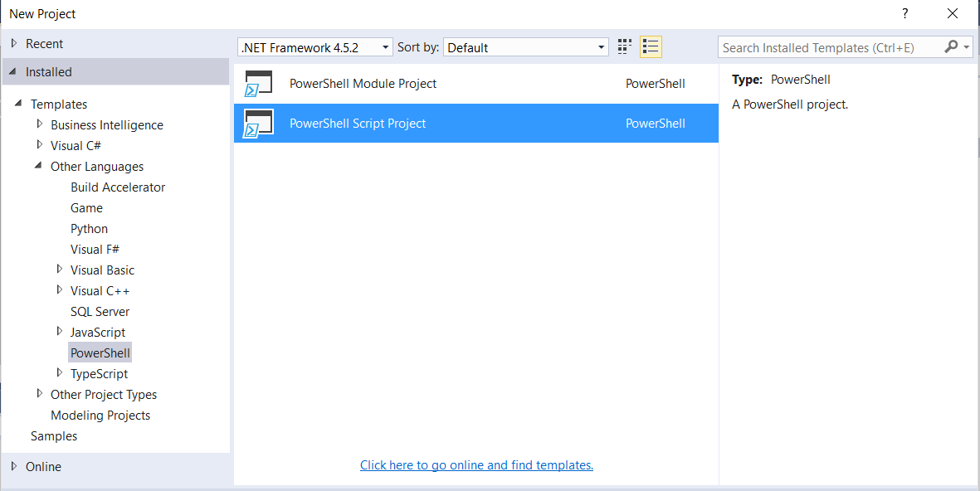Click the search magnifier icon

pos(951,47)
